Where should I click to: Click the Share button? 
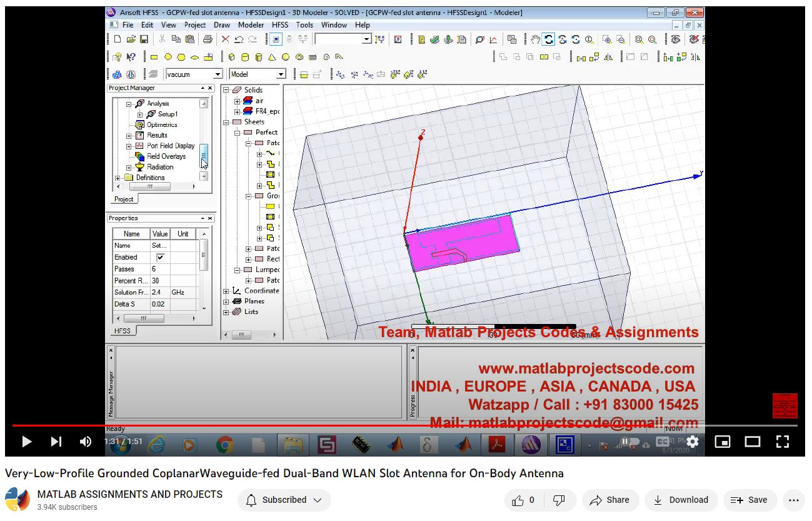click(609, 500)
